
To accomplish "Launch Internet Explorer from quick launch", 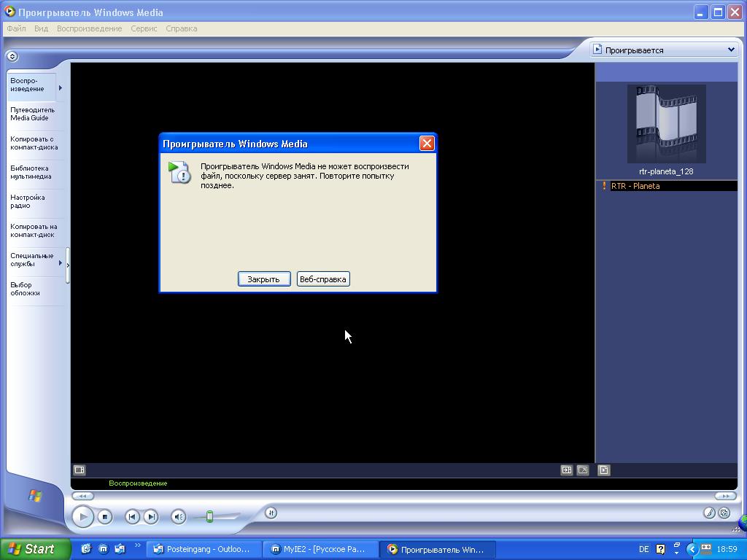I will 86,549.
